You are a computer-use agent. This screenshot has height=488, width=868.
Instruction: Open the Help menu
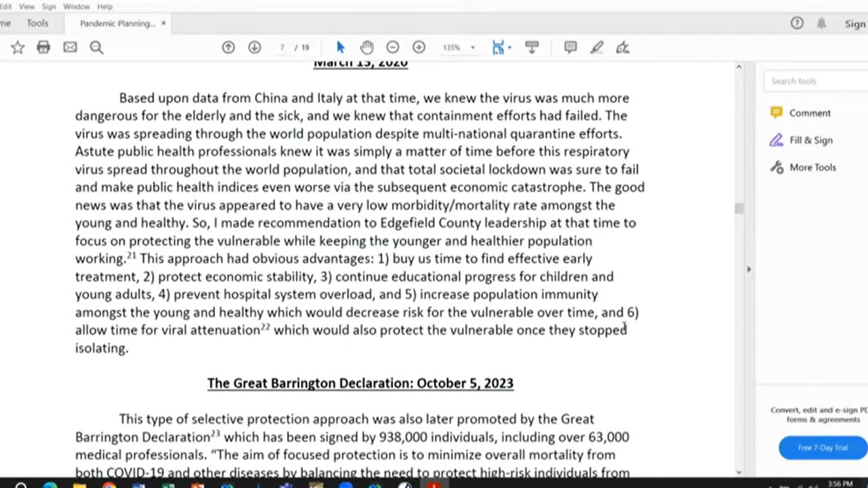[104, 6]
